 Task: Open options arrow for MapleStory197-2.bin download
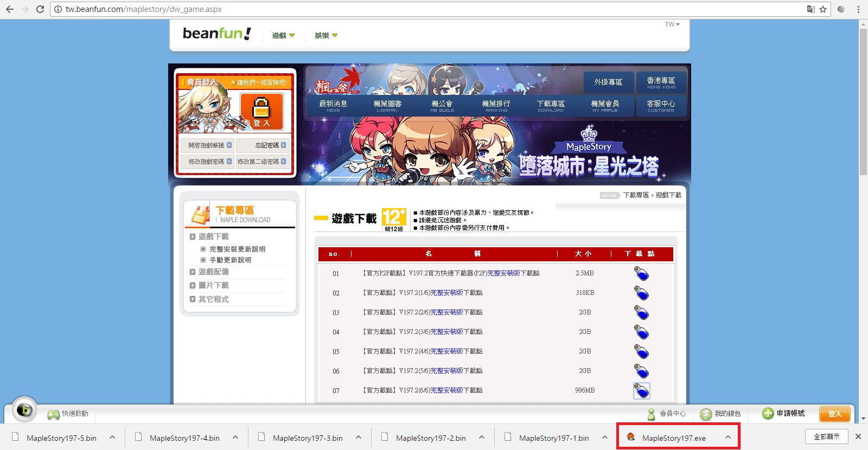pos(482,438)
